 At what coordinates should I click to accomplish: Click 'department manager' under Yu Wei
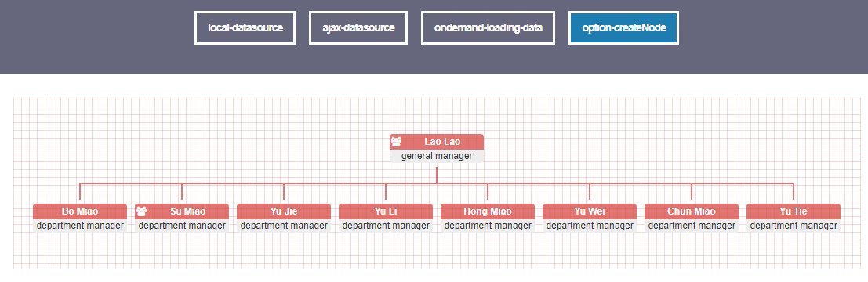click(590, 226)
